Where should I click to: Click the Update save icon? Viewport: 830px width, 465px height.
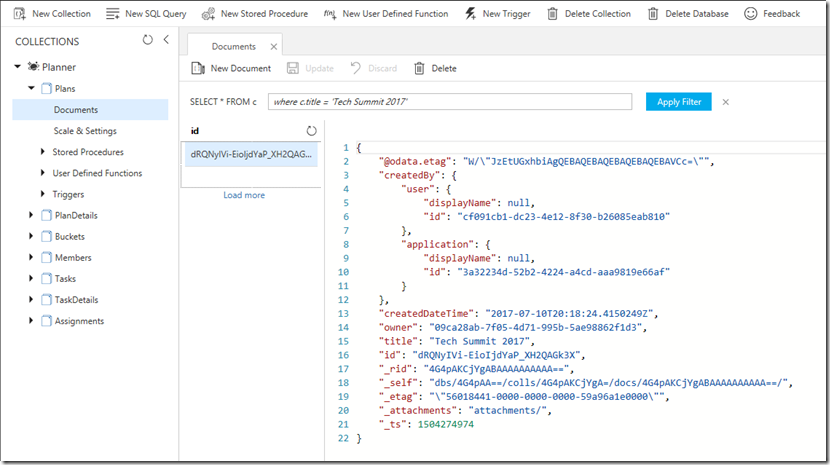[x=293, y=68]
